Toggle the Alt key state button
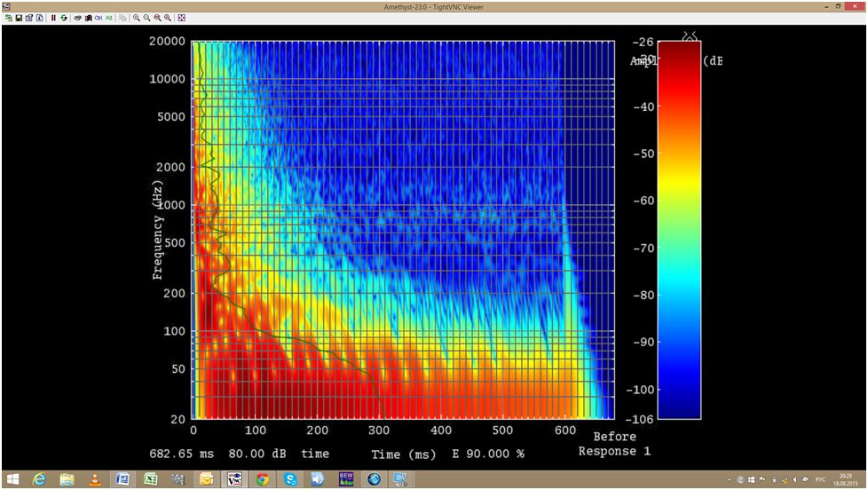 tap(109, 18)
